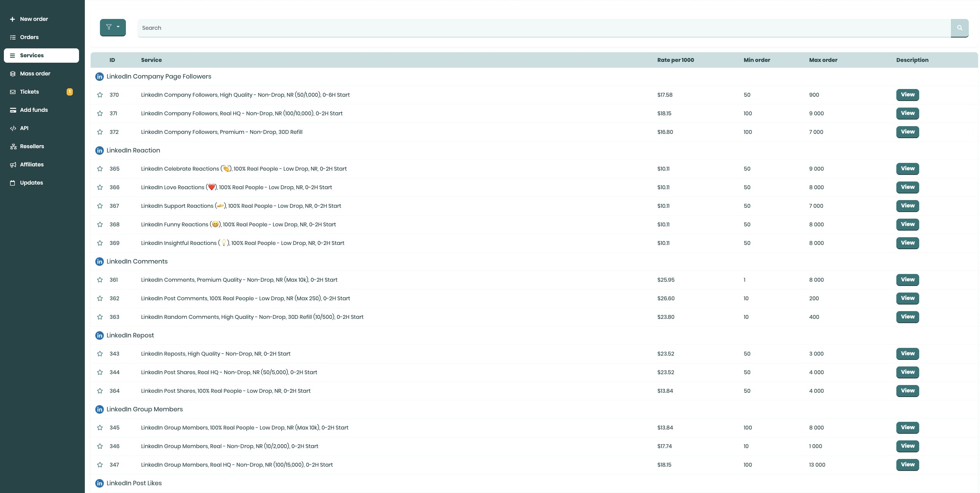980x493 pixels.
Task: Click the search magnifier button
Action: [x=959, y=28]
